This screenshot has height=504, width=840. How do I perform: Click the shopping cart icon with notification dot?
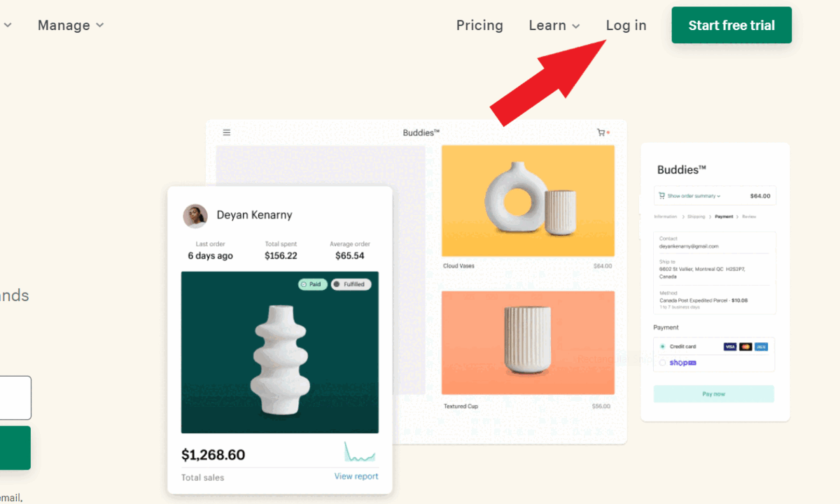click(x=601, y=132)
